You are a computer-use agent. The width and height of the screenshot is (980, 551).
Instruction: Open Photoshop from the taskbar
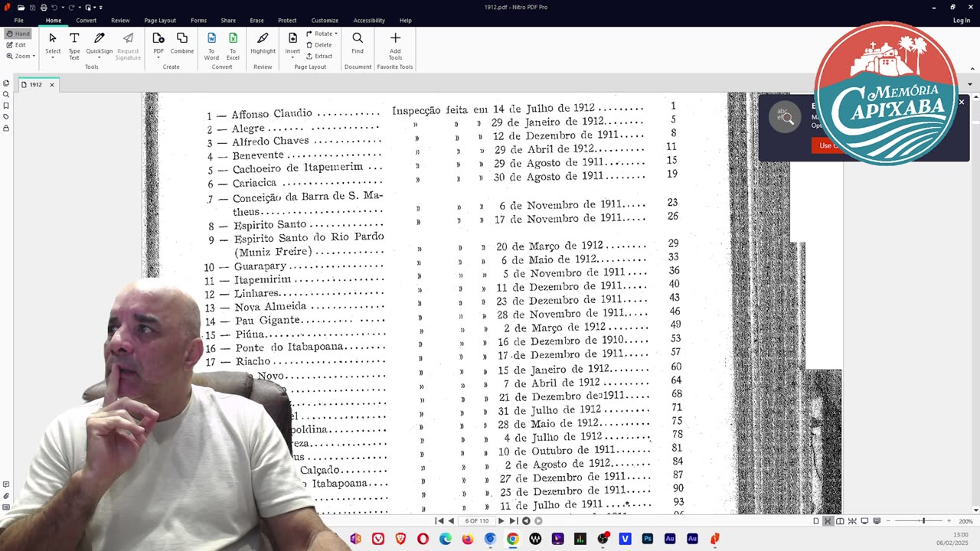[648, 539]
